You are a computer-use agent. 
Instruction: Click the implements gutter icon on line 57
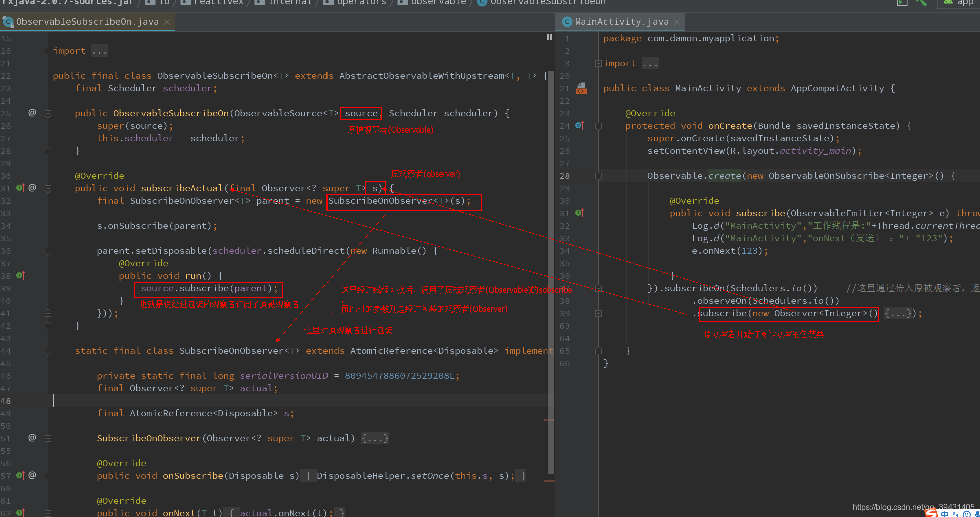point(20,475)
